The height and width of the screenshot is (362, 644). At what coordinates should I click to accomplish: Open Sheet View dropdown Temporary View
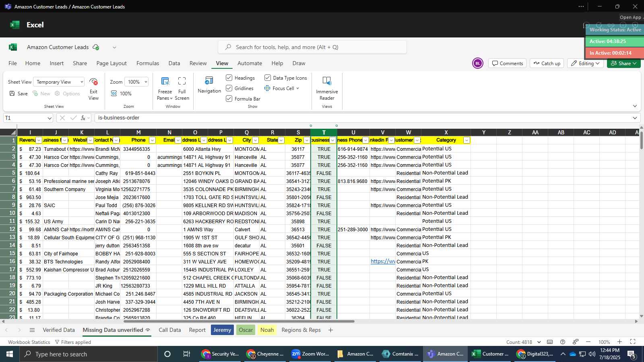click(x=59, y=82)
